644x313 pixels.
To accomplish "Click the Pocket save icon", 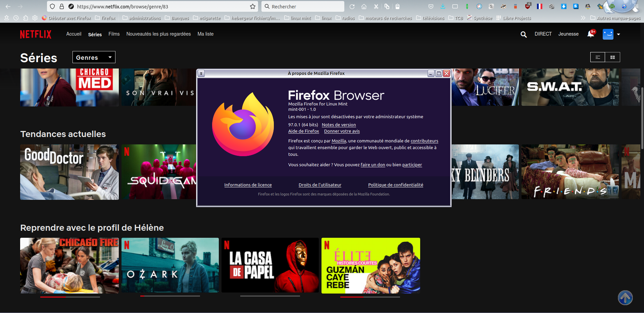I will [431, 6].
